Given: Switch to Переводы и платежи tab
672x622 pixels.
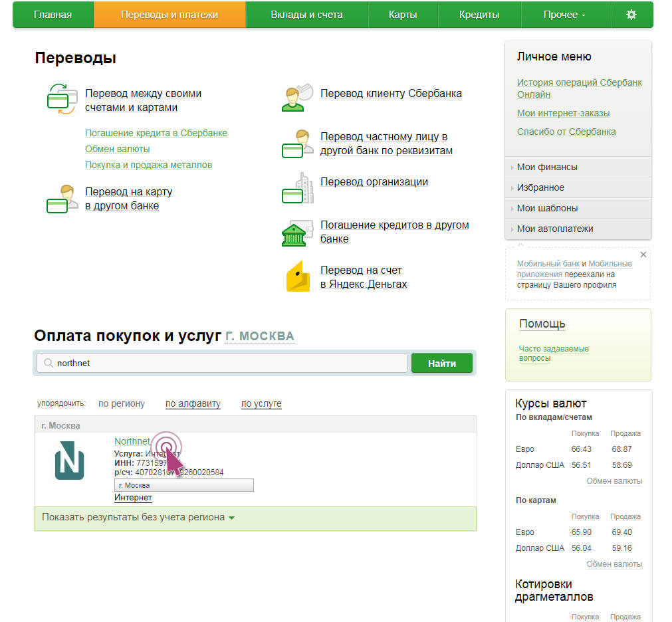Looking at the screenshot, I should (x=169, y=15).
